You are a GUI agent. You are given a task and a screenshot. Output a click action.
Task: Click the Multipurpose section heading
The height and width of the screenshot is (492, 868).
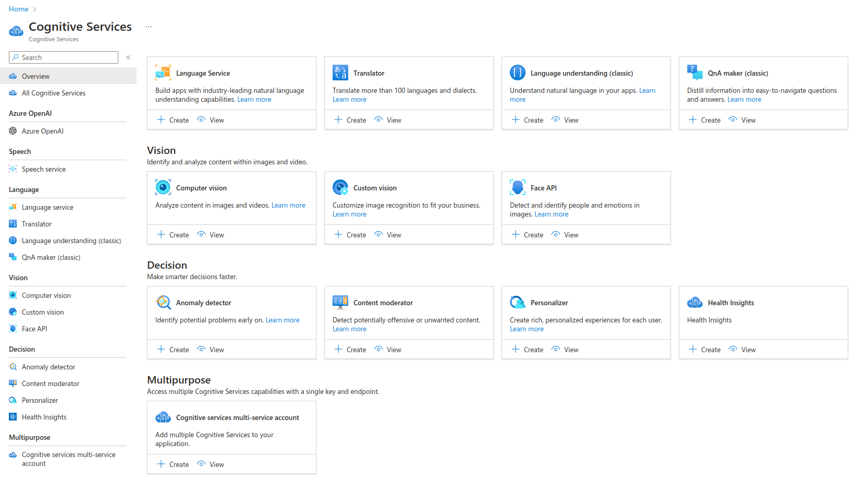click(179, 380)
